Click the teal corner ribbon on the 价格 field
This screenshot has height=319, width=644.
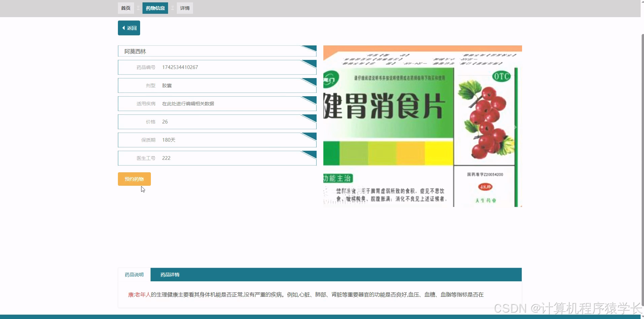(x=310, y=117)
